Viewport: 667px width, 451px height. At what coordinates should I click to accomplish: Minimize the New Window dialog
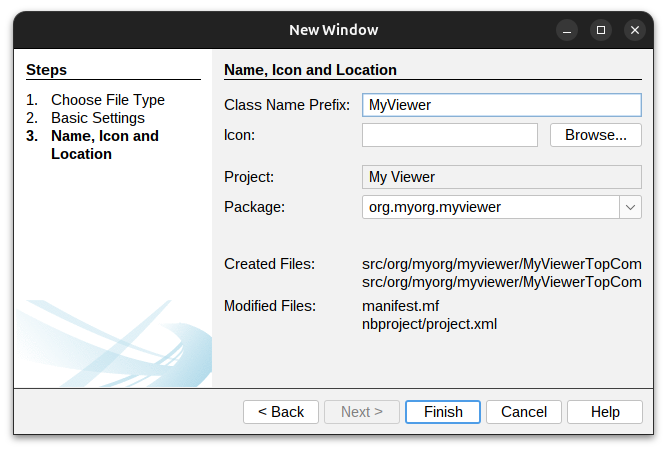coord(566,30)
